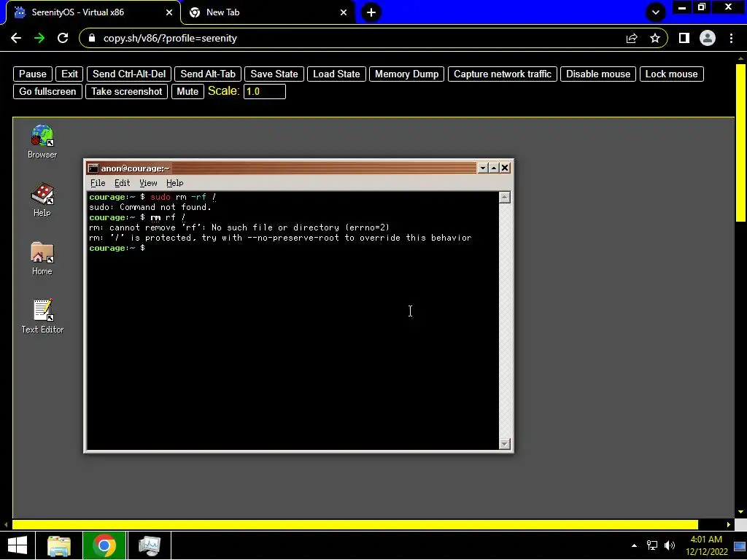
Task: Open the terminal Help menu
Action: point(175,183)
